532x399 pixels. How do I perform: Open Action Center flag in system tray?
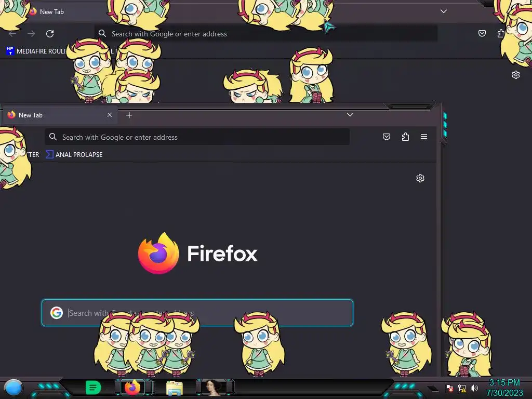pyautogui.click(x=449, y=388)
